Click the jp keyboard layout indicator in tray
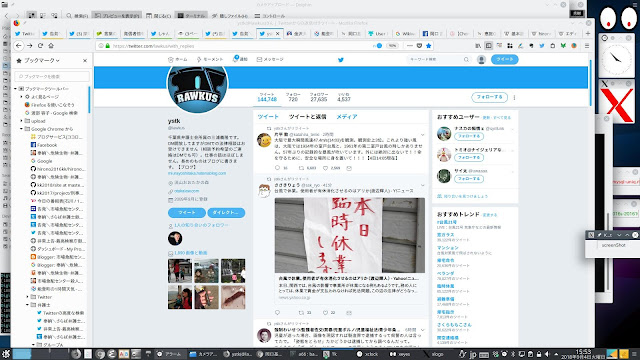 [473, 354]
